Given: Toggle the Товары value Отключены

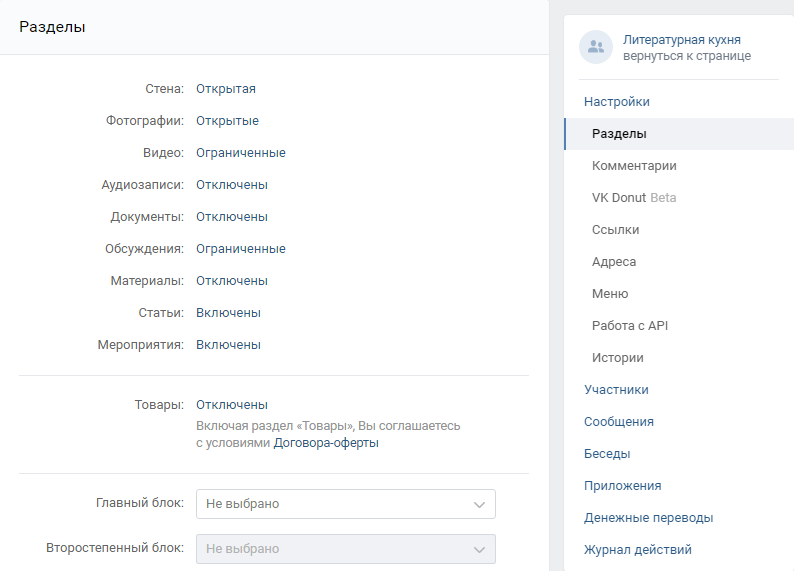Looking at the screenshot, I should (x=232, y=405).
